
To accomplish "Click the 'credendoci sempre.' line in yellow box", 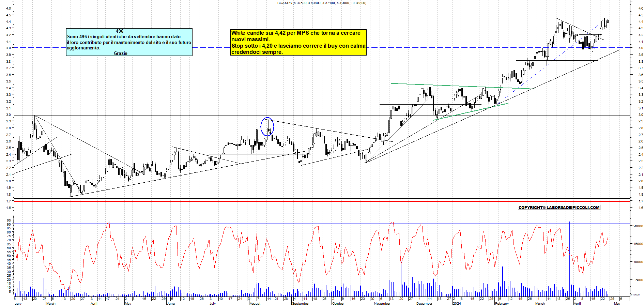I will 257,52.
